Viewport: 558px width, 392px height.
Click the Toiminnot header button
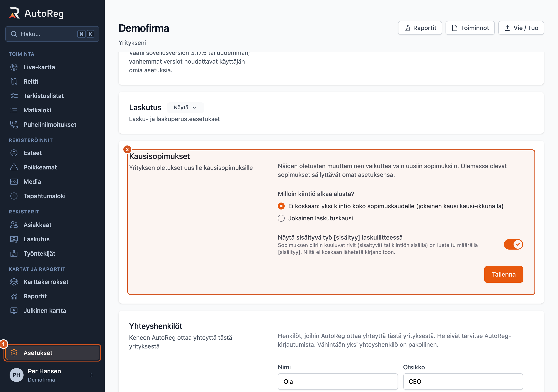(470, 28)
